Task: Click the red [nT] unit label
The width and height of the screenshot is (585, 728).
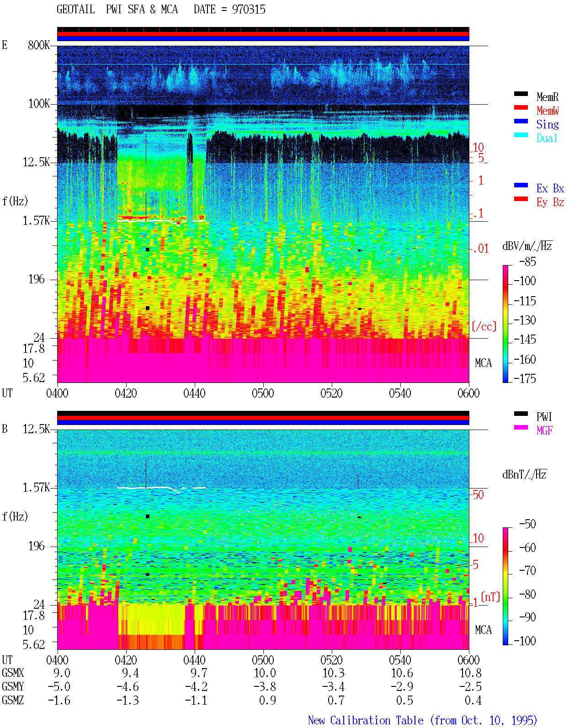Action: 490,597
